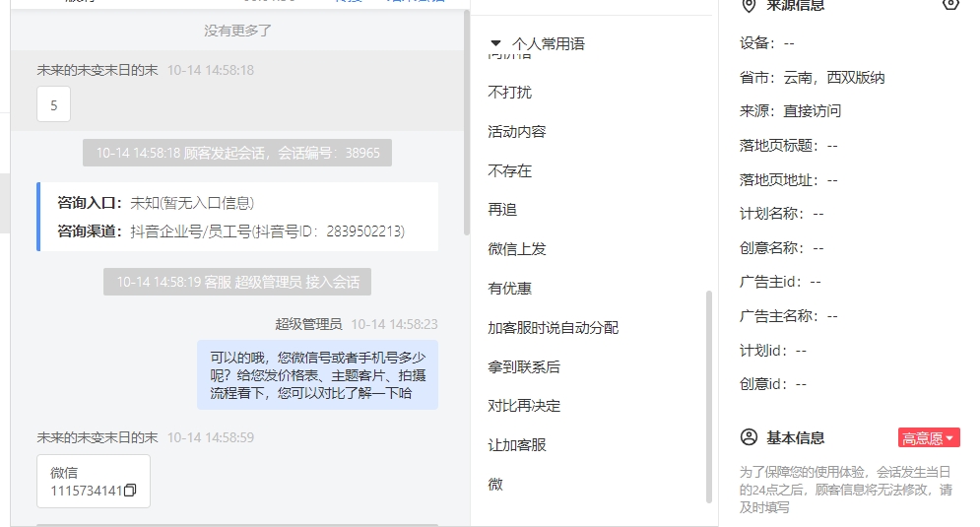Image resolution: width=980 pixels, height=527 pixels.
Task: Click the user icon beside 基本信息
Action: click(x=749, y=437)
